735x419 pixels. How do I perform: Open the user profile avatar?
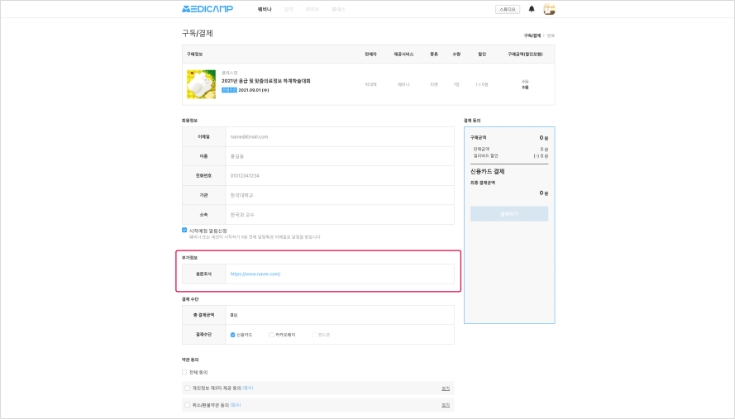(549, 9)
